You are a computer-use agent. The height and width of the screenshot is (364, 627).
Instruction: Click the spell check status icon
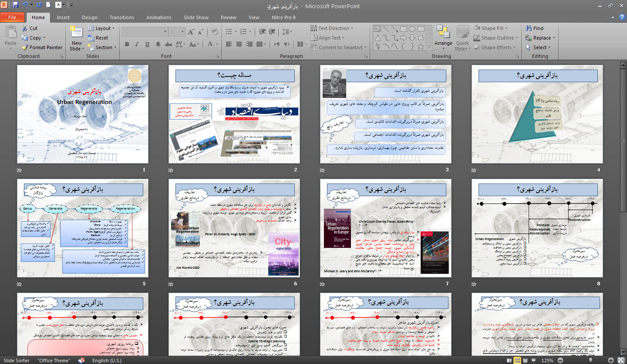tap(81, 361)
